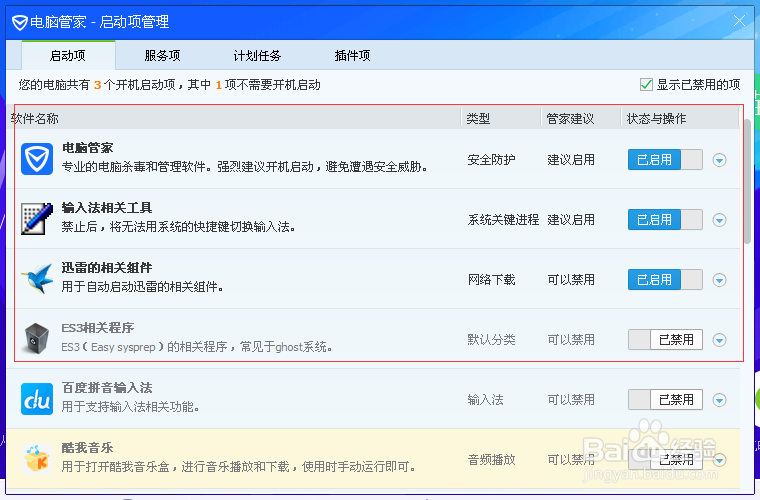Click 建议启用 advice for 电脑管家
The image size is (760, 500).
tap(571, 160)
